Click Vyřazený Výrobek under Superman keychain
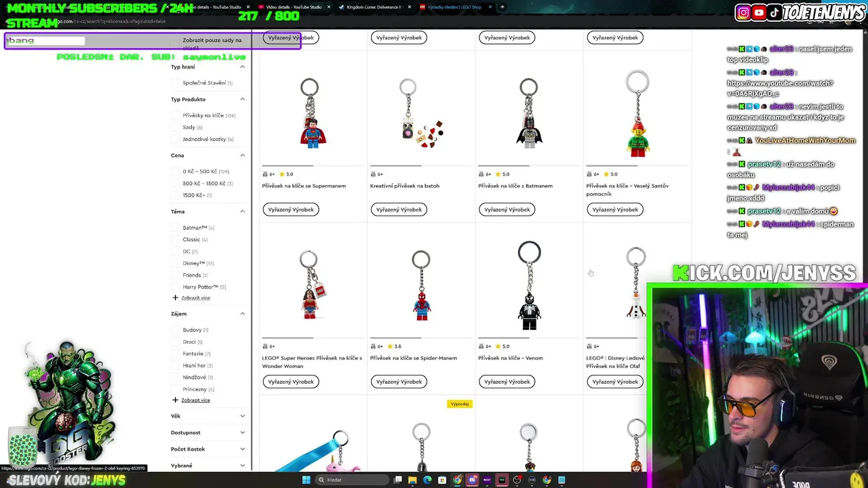 point(291,209)
